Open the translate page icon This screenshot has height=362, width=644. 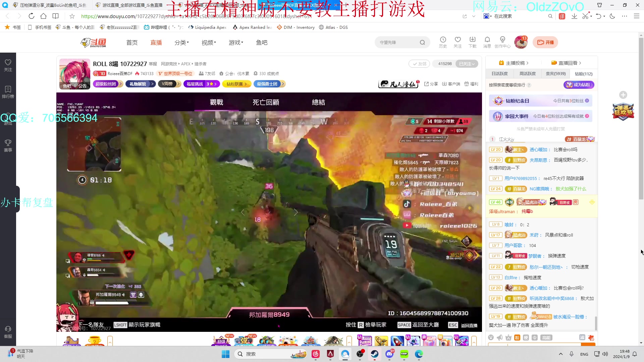[x=562, y=16]
